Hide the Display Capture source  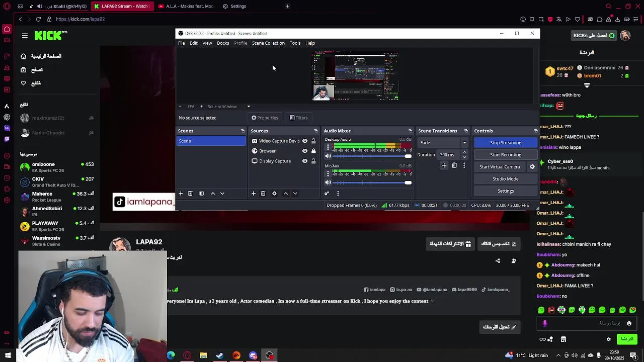[305, 161]
